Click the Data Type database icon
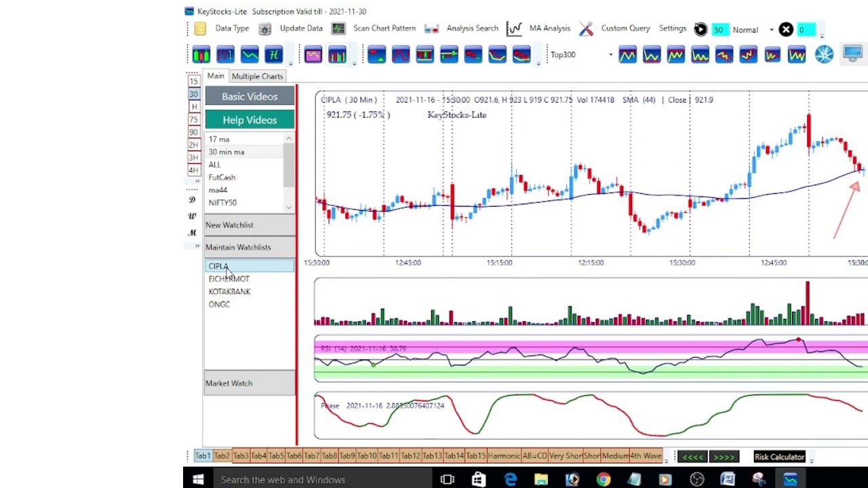Image resolution: width=868 pixels, height=488 pixels. coord(200,28)
